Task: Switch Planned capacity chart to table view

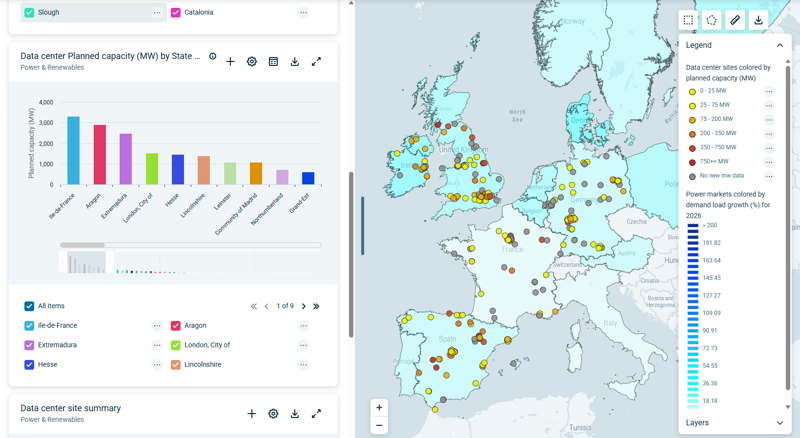Action: [x=273, y=62]
